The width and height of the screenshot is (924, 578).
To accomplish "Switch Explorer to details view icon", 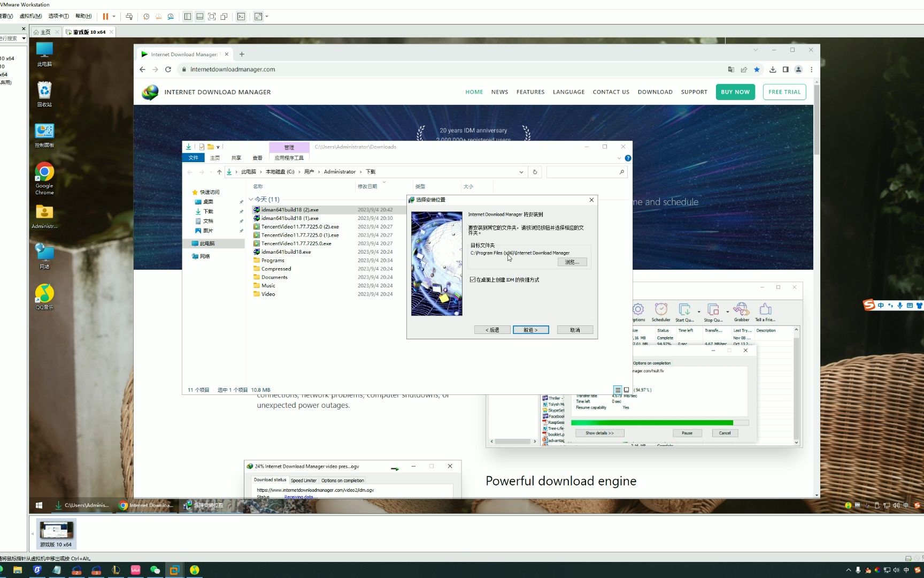I will [x=618, y=390].
